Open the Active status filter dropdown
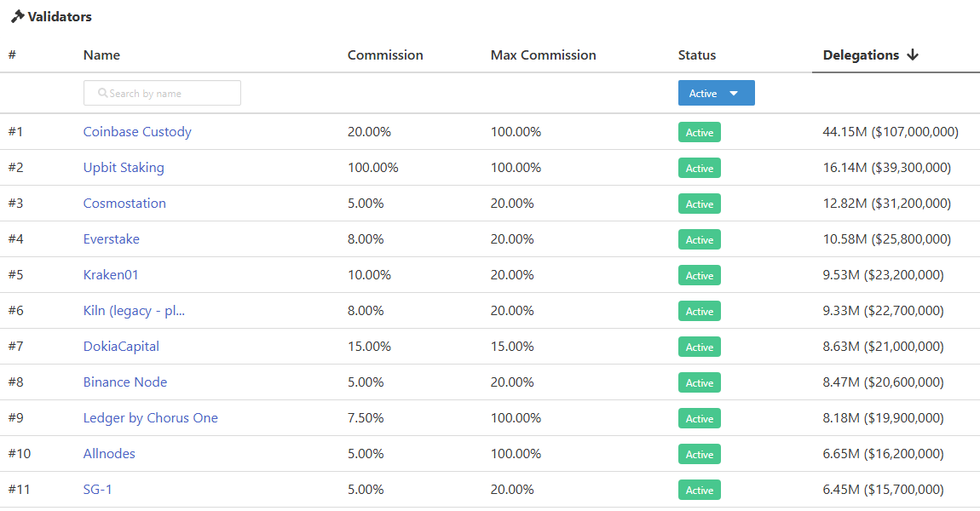980x511 pixels. [x=716, y=93]
